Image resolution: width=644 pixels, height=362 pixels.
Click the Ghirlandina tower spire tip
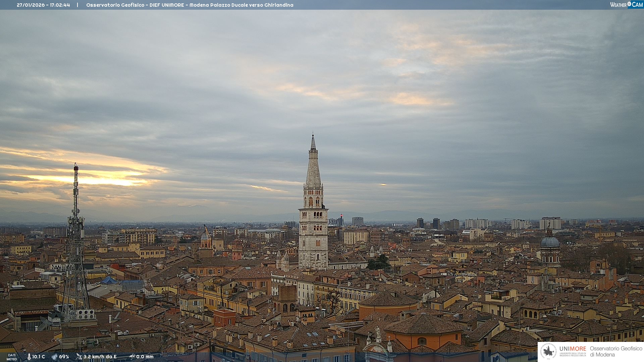click(313, 135)
